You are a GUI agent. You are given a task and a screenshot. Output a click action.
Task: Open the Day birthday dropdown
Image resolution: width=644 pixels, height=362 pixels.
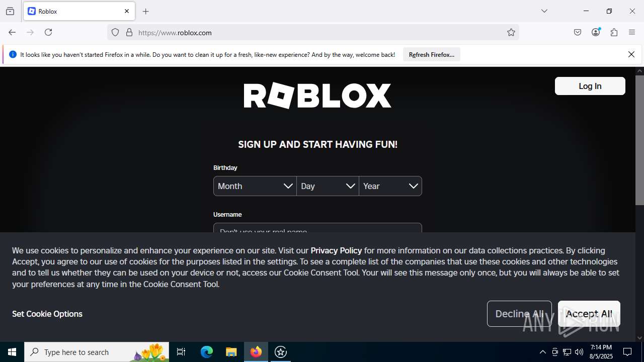(x=328, y=186)
